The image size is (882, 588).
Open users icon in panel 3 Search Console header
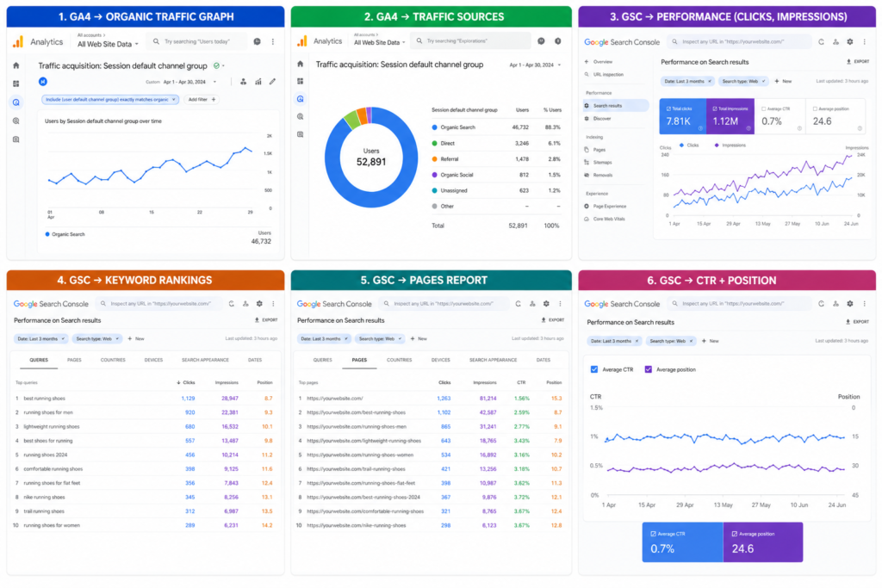(x=835, y=41)
